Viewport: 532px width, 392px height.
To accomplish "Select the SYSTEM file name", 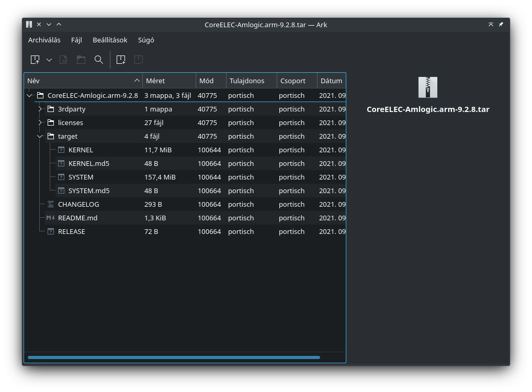I will (x=81, y=177).
